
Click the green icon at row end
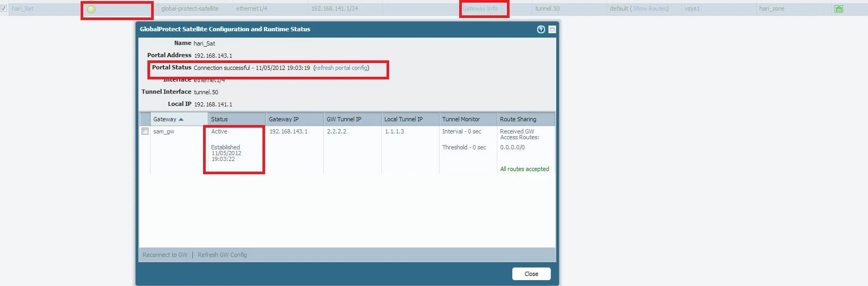(839, 9)
